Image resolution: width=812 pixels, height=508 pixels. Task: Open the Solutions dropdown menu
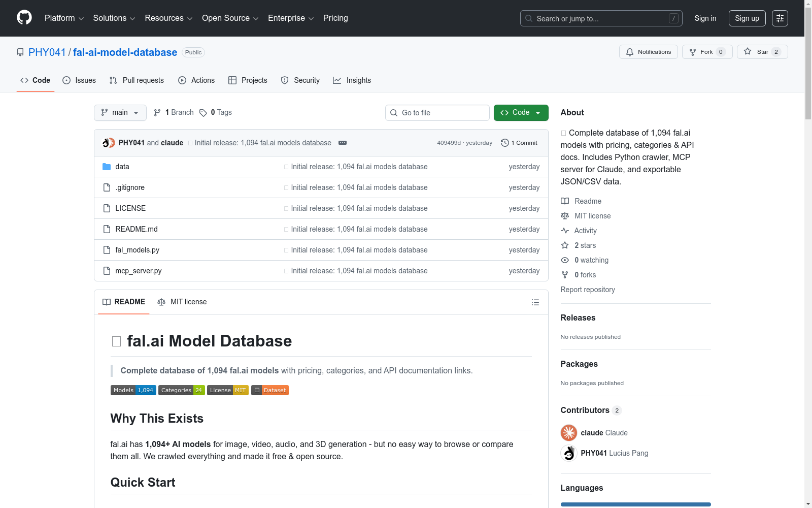click(x=114, y=18)
